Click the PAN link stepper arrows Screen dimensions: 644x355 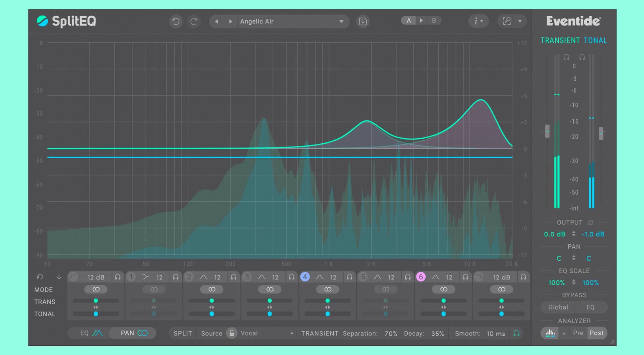[x=574, y=258]
